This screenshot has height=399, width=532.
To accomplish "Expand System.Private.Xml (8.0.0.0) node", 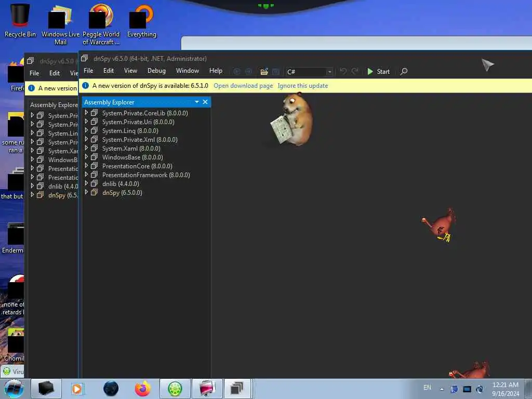I will tap(86, 139).
